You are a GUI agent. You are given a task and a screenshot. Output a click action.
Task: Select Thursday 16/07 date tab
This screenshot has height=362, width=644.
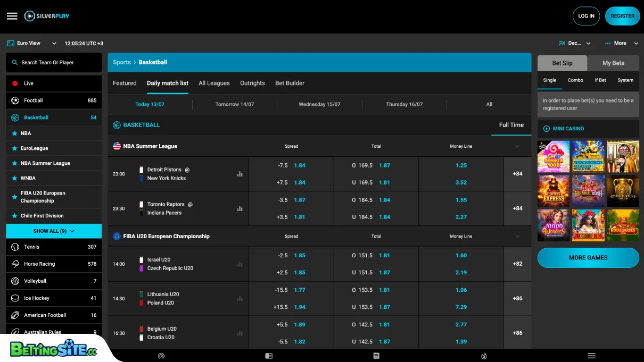404,104
